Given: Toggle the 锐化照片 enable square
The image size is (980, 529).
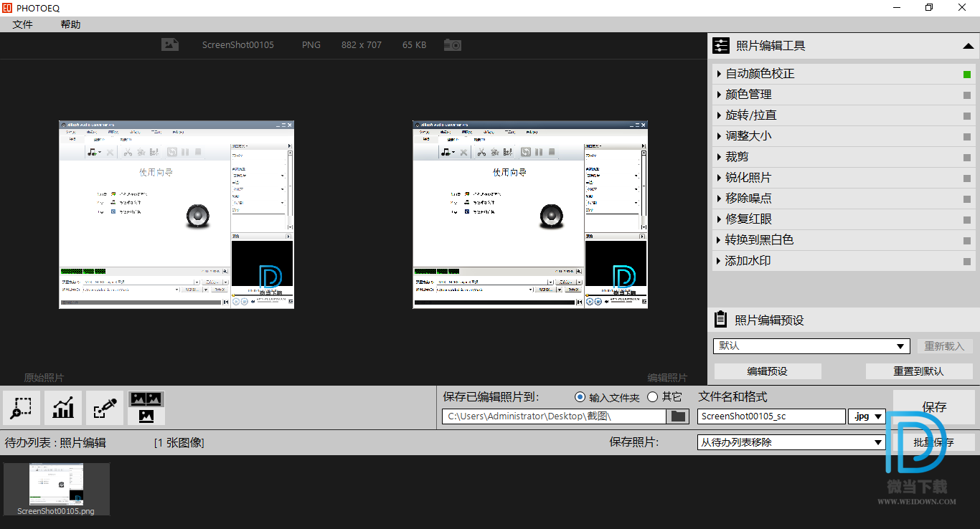Looking at the screenshot, I should point(967,178).
